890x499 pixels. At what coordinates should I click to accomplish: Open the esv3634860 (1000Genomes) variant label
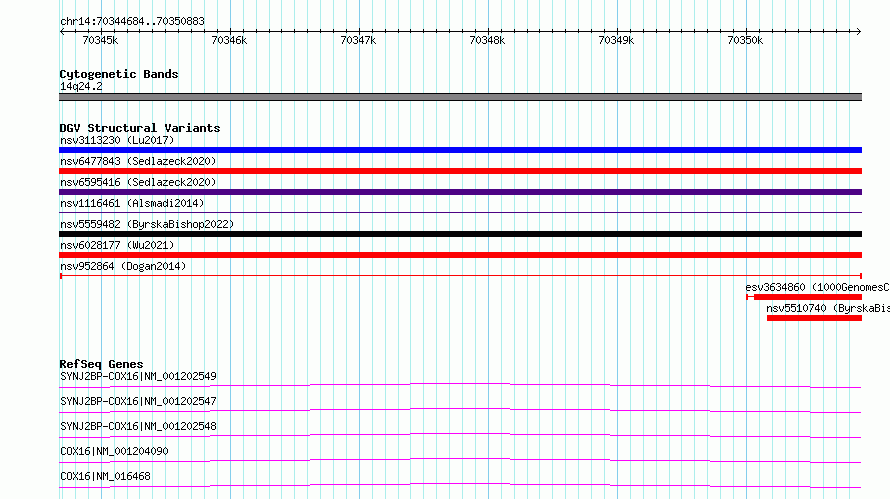click(817, 287)
